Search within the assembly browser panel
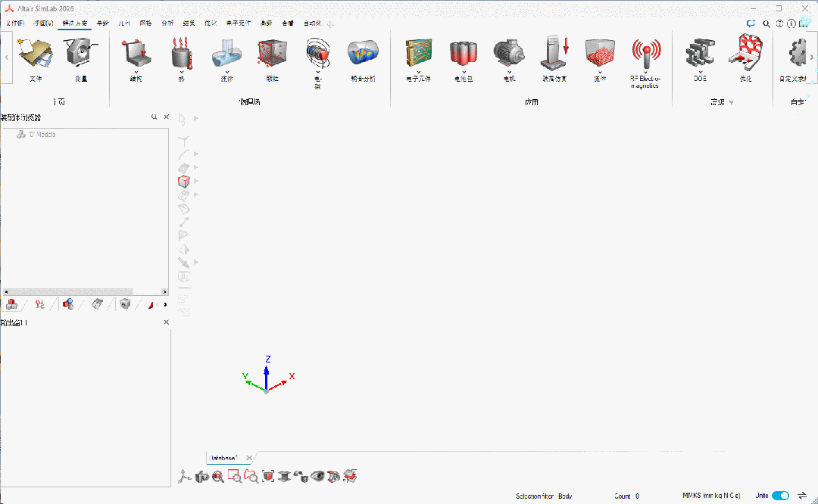 point(155,117)
